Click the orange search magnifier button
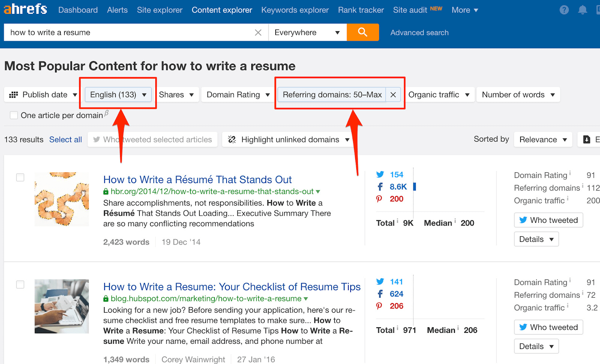The height and width of the screenshot is (364, 600). 362,32
